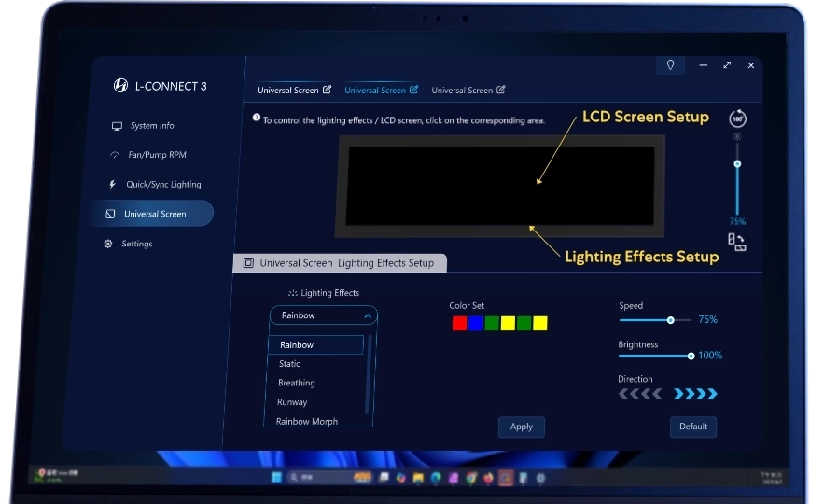
Task: Switch to second Universal Screen tab
Action: [x=374, y=91]
